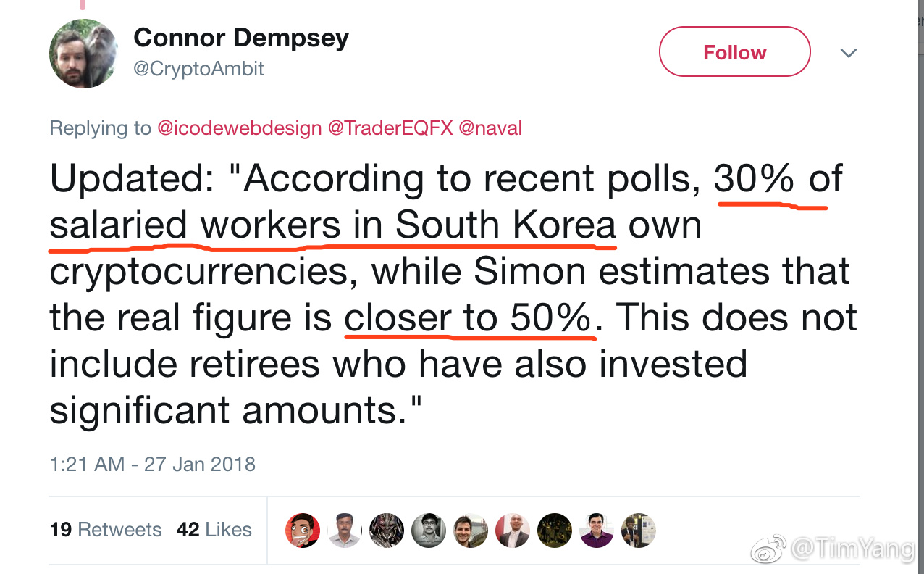Open the @TraderEQFX mention

[390, 129]
